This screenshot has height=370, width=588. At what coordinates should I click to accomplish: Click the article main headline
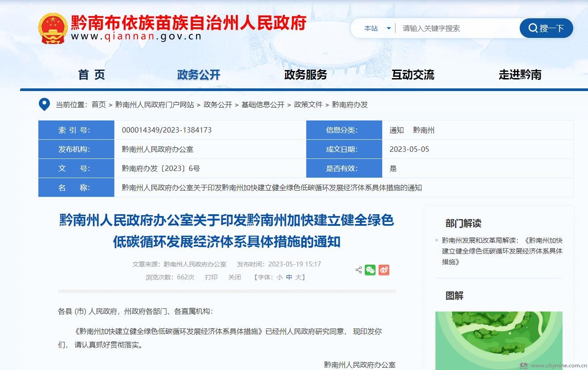click(x=227, y=231)
